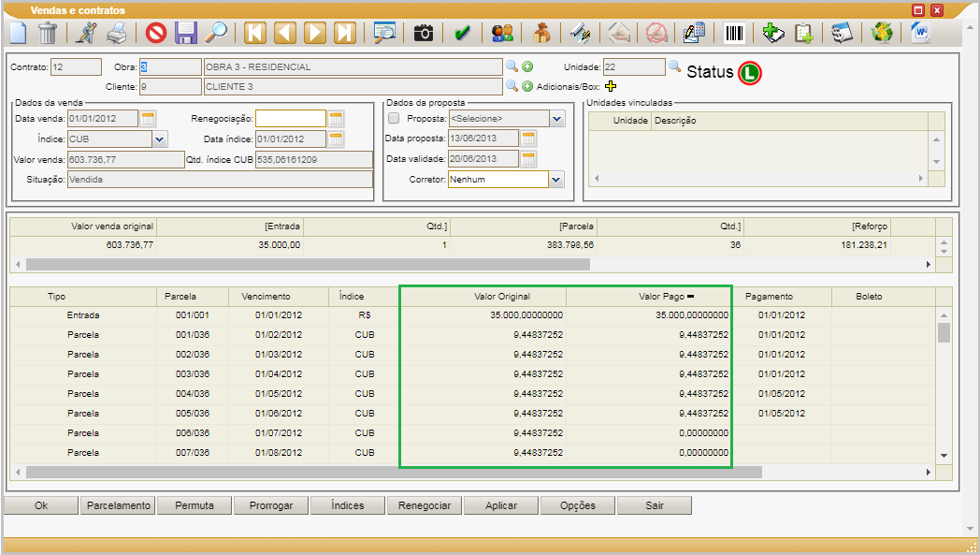The height and width of the screenshot is (555, 980).
Task: Search Unidade with magnifier icon
Action: click(674, 66)
